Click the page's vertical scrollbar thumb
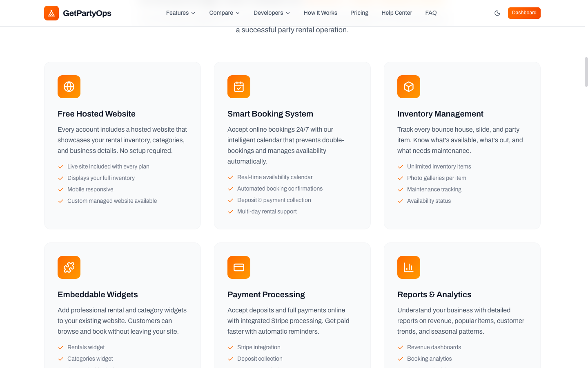588x368 pixels. pyautogui.click(x=586, y=72)
